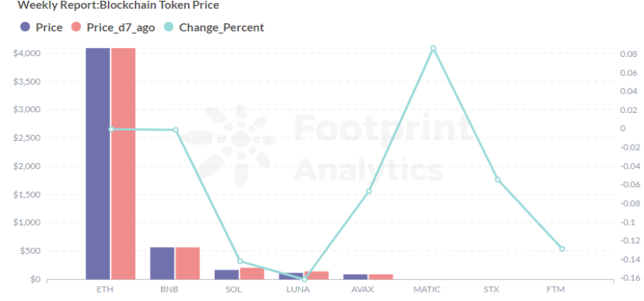
Task: Click the ETH Change_Percent line marker
Action: click(x=111, y=129)
